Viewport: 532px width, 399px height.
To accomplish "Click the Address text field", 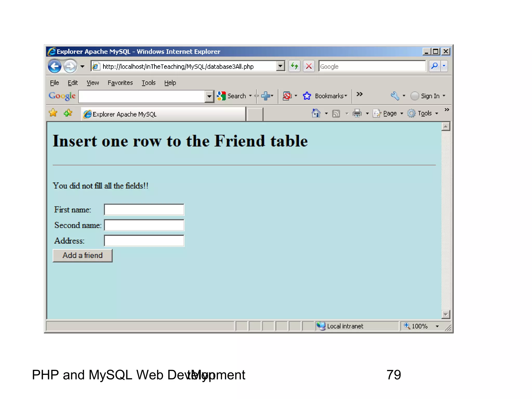I will 144,241.
